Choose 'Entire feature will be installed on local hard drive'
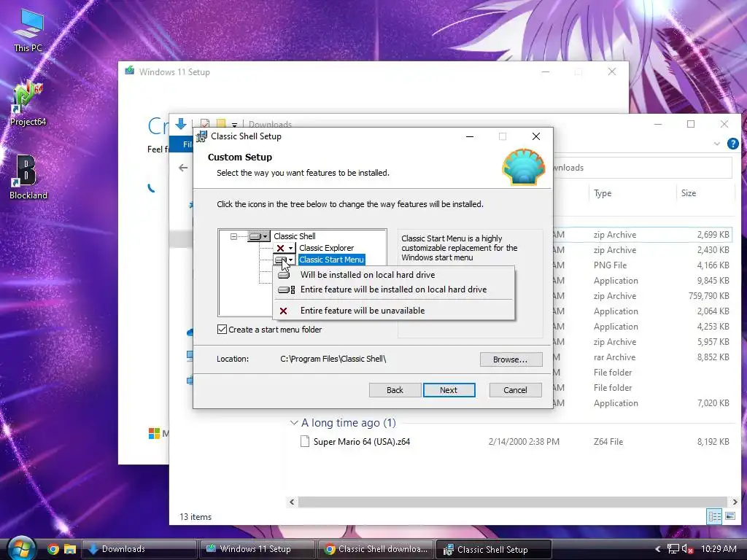Image resolution: width=747 pixels, height=560 pixels. 393,289
